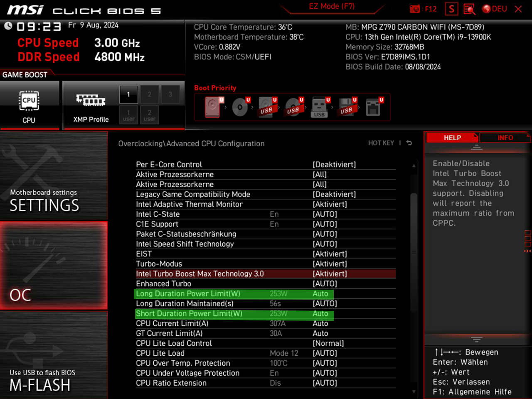Open the SETTINGS section
The height and width of the screenshot is (399, 532).
click(54, 176)
